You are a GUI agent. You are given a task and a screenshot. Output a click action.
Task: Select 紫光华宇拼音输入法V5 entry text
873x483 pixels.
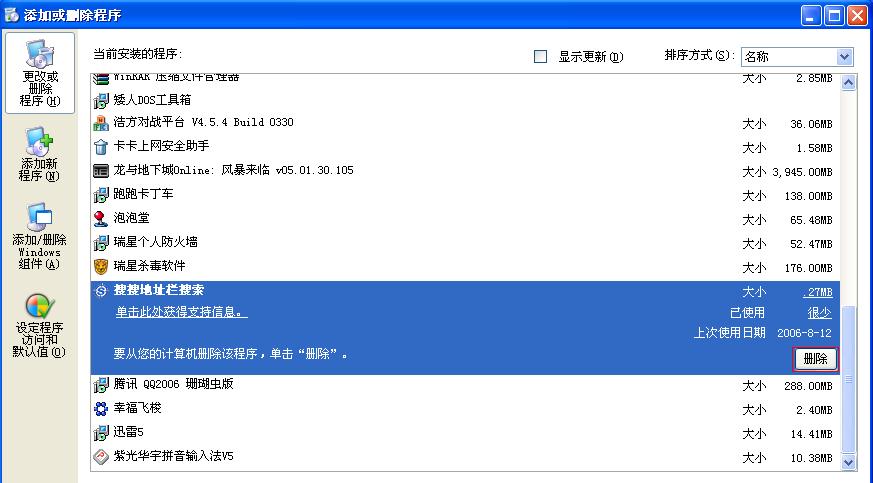pyautogui.click(x=173, y=456)
